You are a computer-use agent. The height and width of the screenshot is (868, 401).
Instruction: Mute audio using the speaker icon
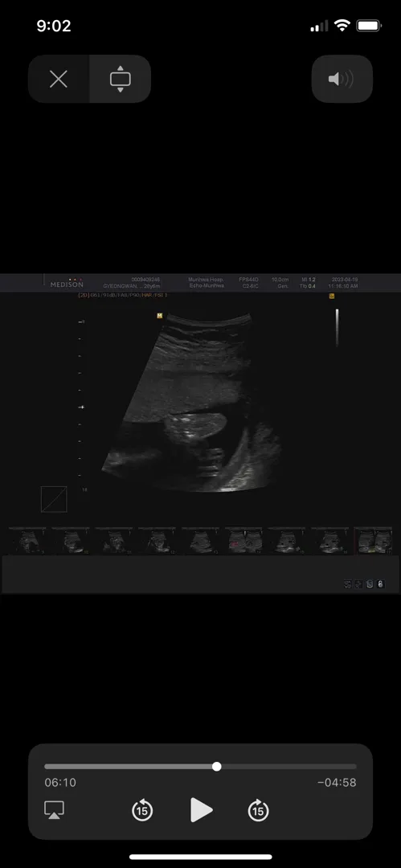click(x=342, y=79)
